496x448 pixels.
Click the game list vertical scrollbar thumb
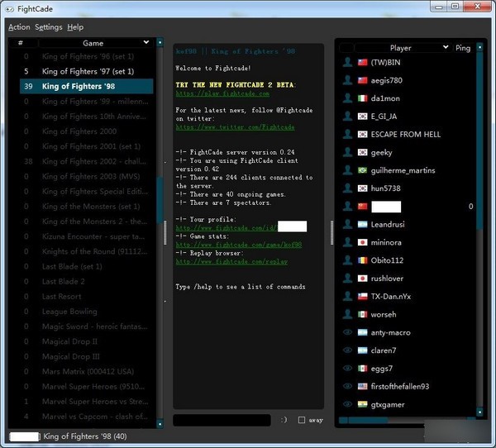160,201
